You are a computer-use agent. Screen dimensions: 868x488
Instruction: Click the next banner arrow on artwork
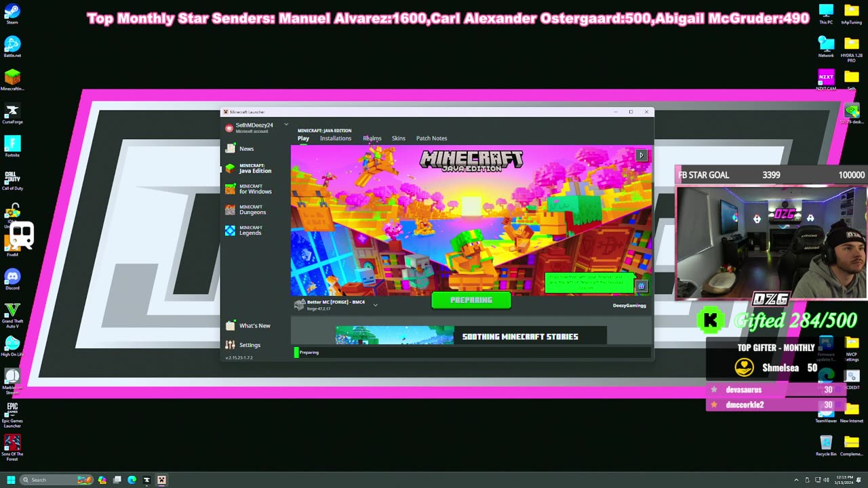point(641,155)
